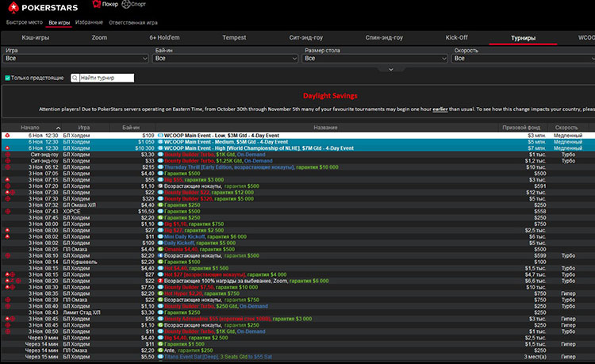
Task: Switch to the Tempest tab
Action: pyautogui.click(x=234, y=37)
